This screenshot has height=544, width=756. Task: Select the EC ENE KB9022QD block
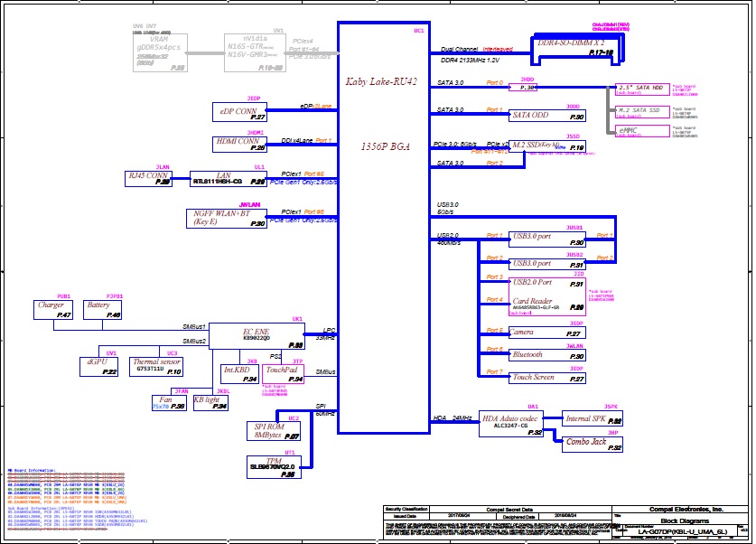(257, 336)
